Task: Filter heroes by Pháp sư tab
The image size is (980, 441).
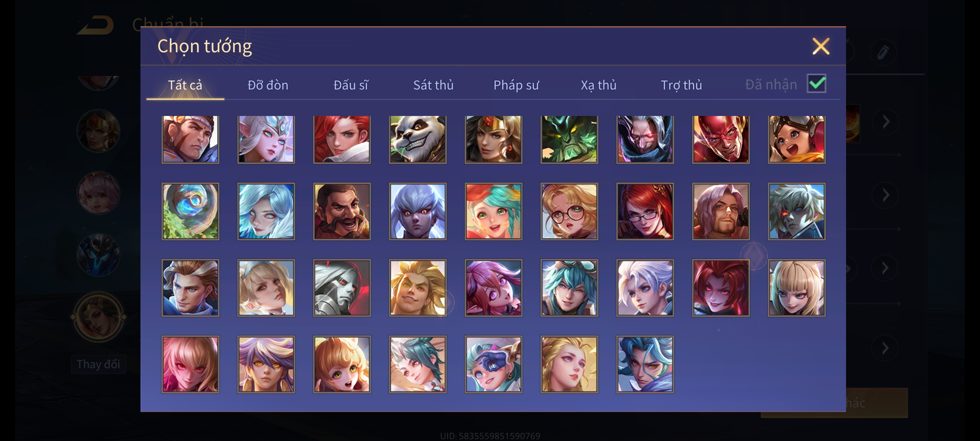Action: pyautogui.click(x=516, y=85)
